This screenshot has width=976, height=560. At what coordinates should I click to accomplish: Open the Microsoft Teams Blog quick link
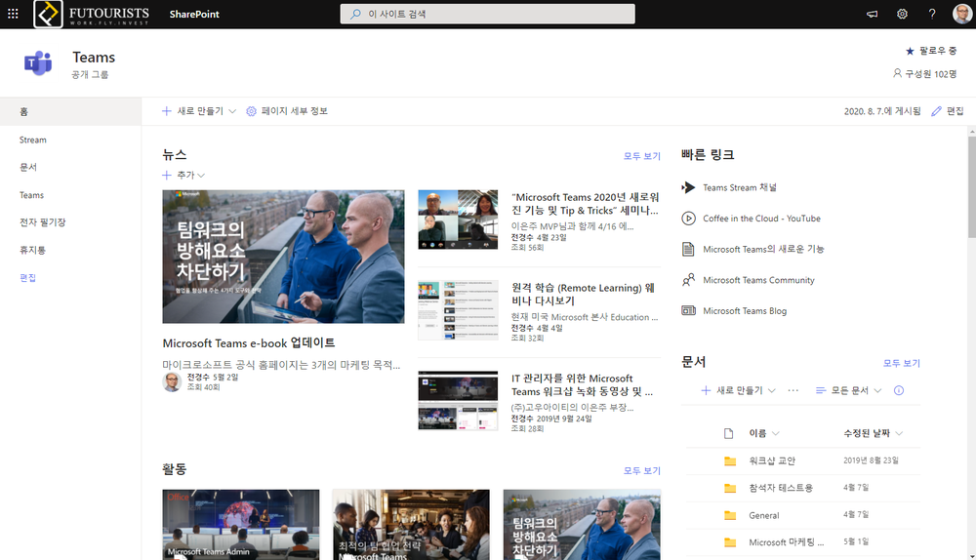coord(744,311)
